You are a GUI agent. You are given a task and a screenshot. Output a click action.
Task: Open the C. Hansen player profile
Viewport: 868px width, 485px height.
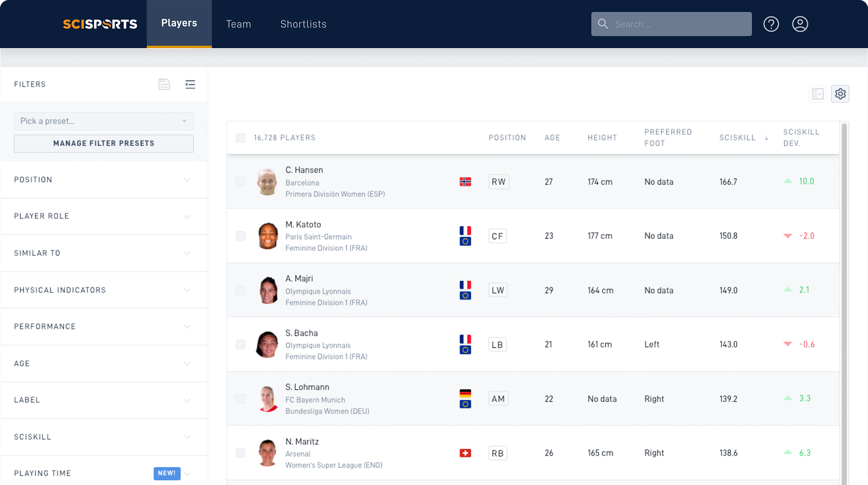[304, 170]
